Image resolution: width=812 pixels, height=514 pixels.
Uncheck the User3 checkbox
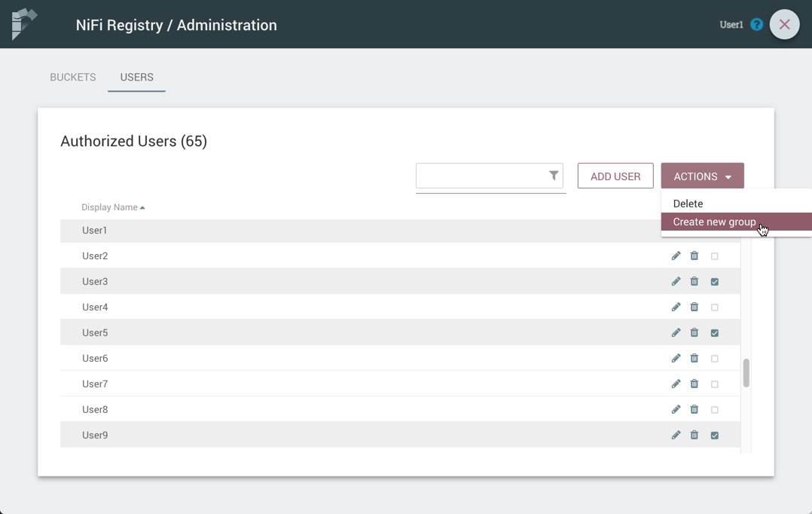[715, 282]
